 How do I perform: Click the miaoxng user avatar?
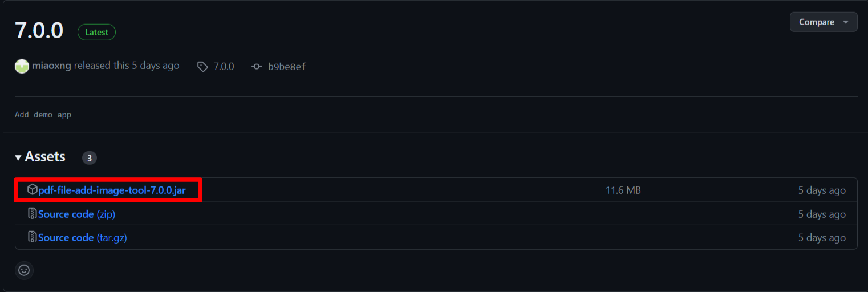tap(22, 66)
